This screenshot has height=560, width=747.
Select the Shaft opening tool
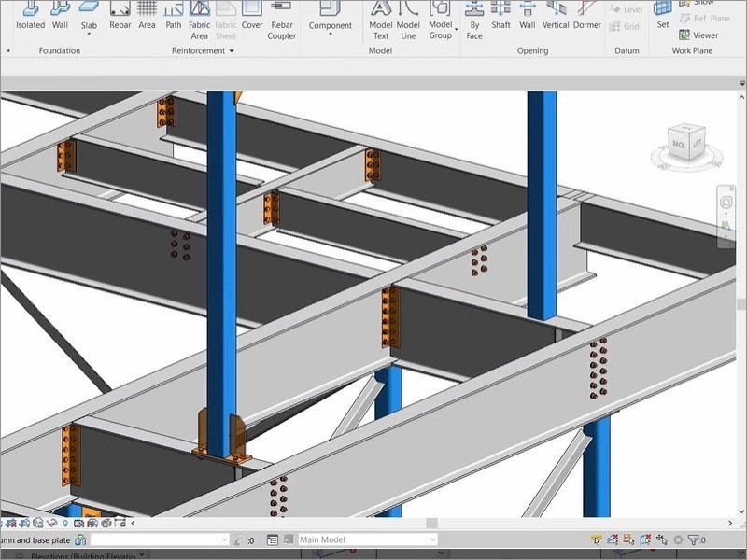(x=500, y=16)
